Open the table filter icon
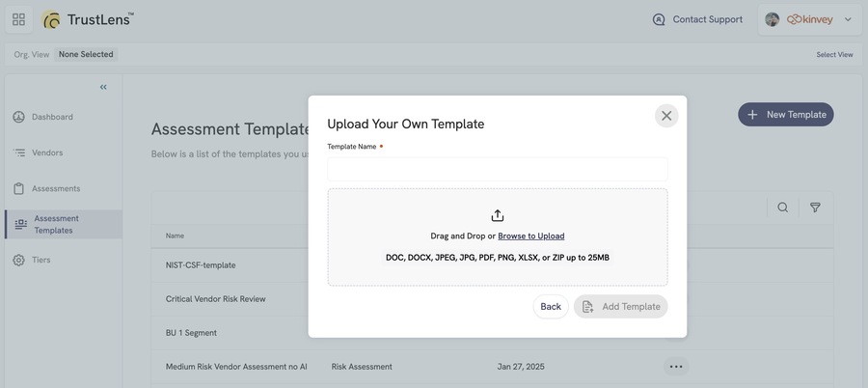868x388 pixels. 815,208
